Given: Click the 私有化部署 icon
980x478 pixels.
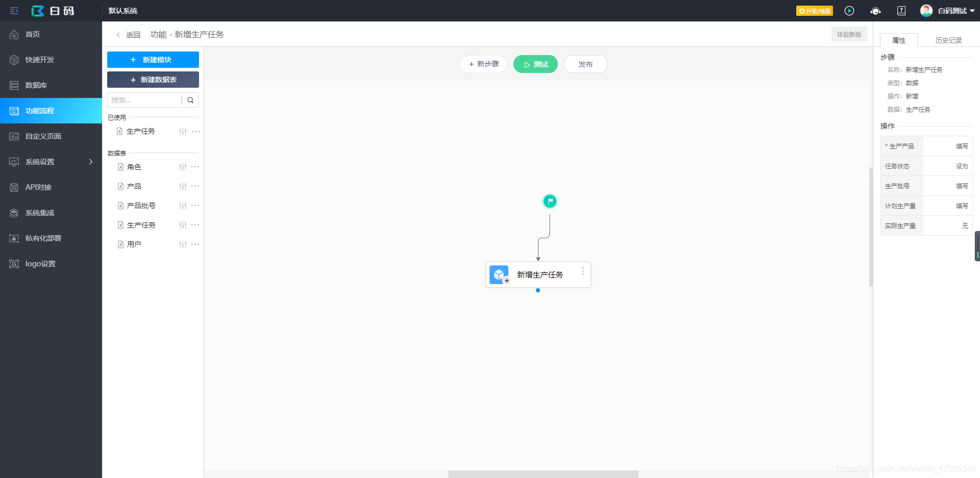Looking at the screenshot, I should pos(14,238).
